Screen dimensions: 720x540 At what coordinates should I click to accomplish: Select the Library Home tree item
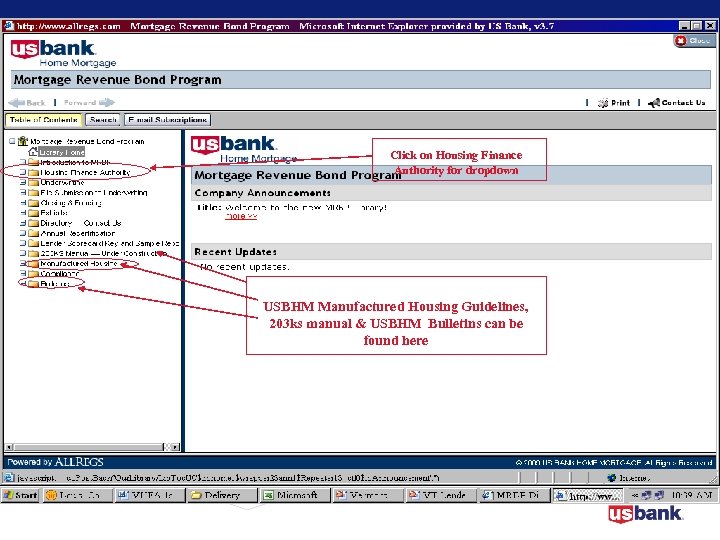[62, 152]
